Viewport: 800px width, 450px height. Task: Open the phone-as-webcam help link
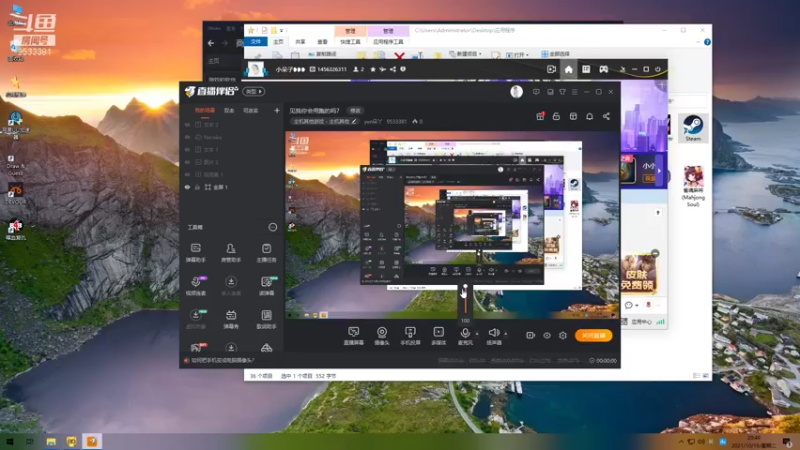pyautogui.click(x=222, y=360)
